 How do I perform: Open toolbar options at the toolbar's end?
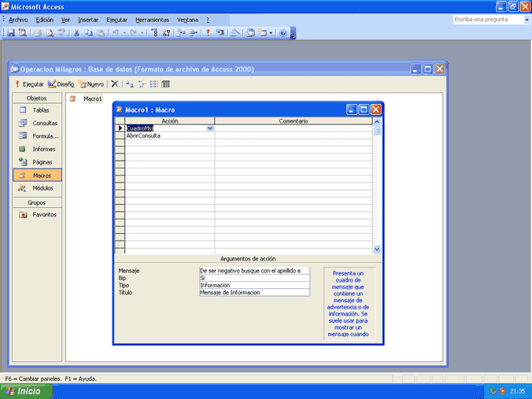tap(293, 33)
